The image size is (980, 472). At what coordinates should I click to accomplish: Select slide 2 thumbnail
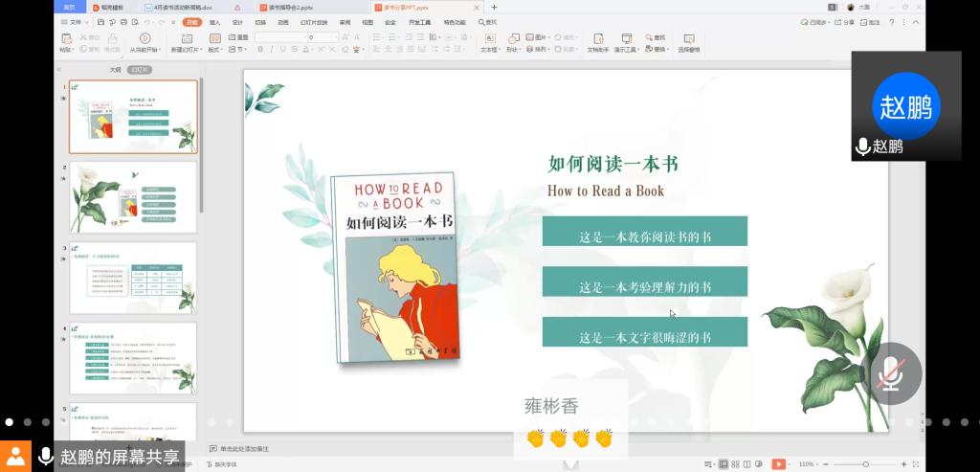point(133,197)
